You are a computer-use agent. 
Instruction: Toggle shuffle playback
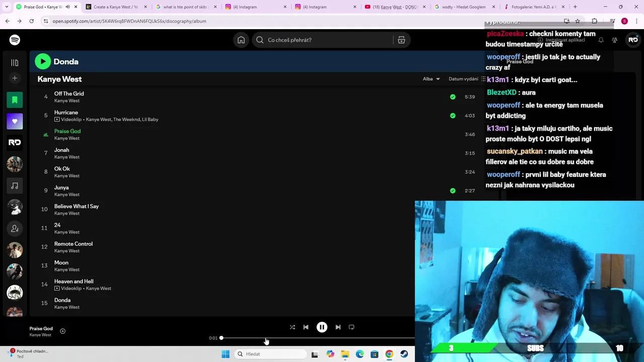[292, 327]
